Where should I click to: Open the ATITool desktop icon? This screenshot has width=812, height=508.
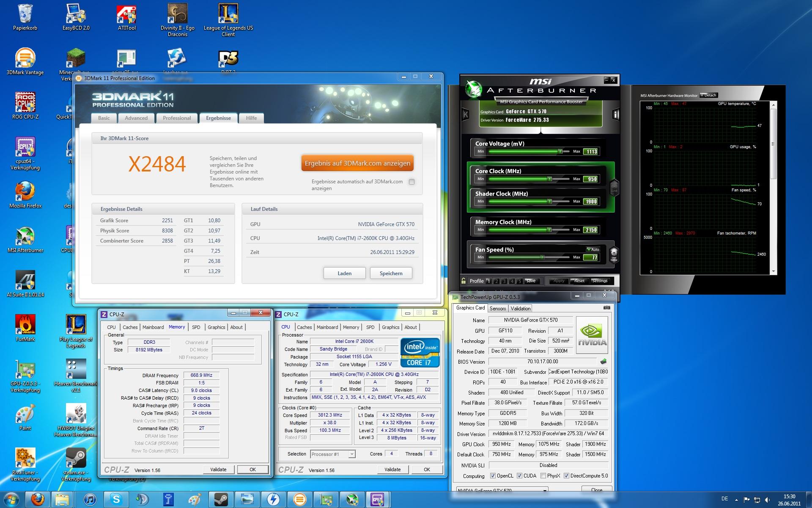(127, 18)
